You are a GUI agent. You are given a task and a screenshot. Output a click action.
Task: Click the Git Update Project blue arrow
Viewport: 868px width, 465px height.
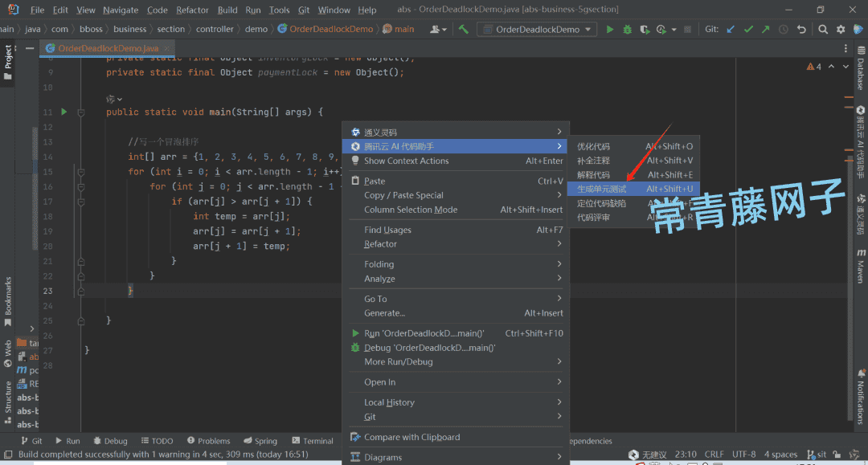click(x=731, y=29)
